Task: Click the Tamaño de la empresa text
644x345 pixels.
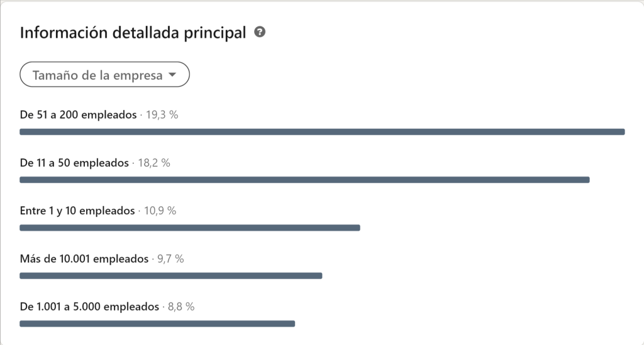Action: pos(97,75)
